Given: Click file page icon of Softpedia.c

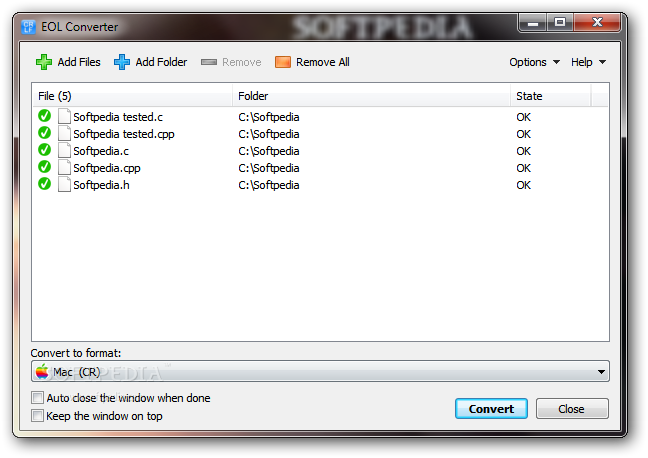Looking at the screenshot, I should 64,150.
